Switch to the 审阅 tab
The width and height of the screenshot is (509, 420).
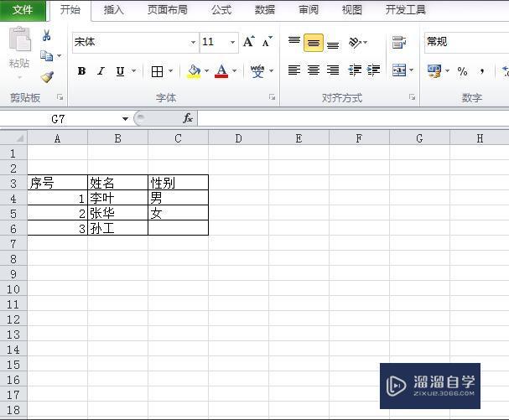(x=309, y=10)
